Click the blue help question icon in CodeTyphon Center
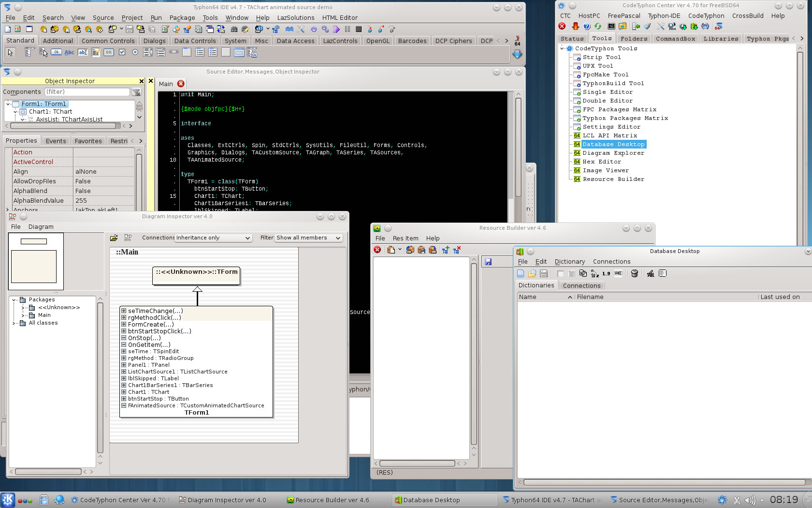This screenshot has height=508, width=812. click(587, 26)
